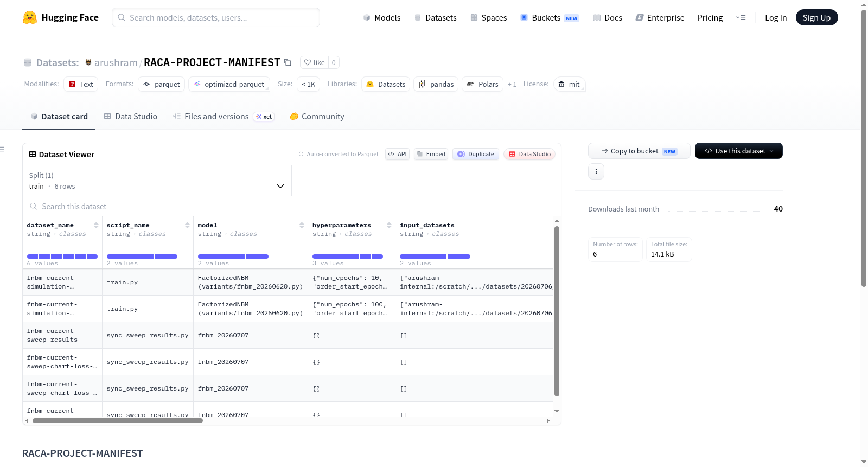This screenshot has height=467, width=868.
Task: Like this dataset with the heart button
Action: [x=315, y=62]
